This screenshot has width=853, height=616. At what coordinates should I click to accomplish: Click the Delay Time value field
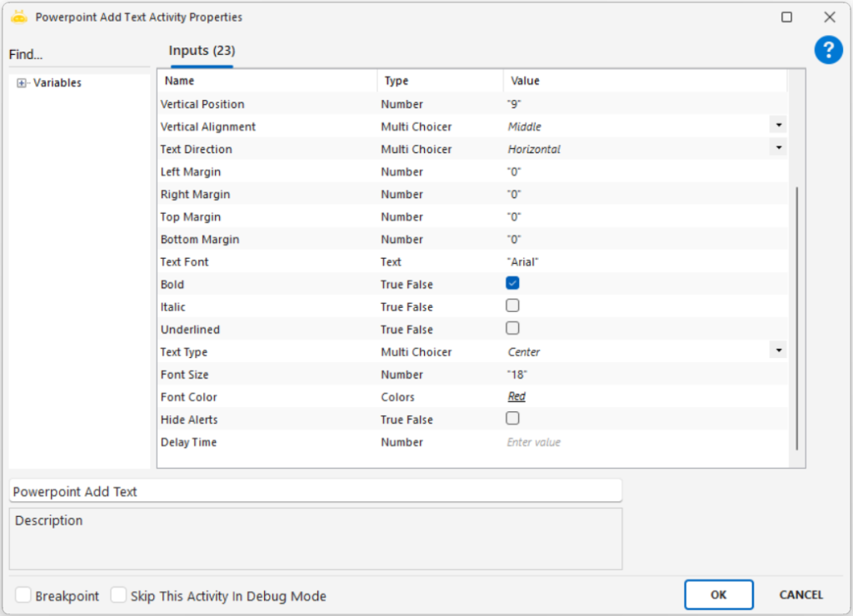pyautogui.click(x=583, y=442)
